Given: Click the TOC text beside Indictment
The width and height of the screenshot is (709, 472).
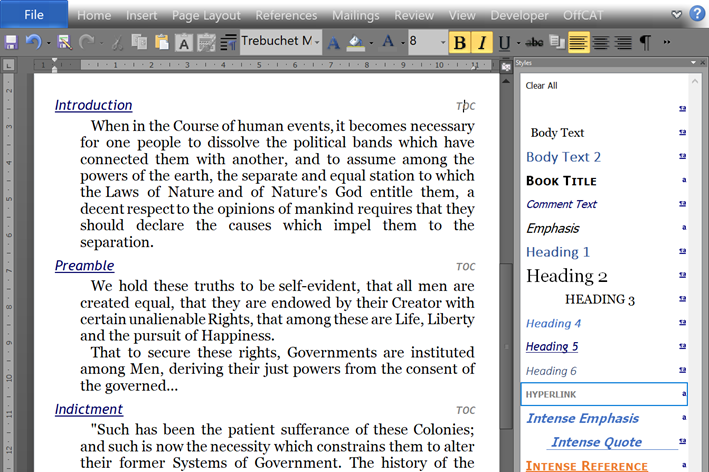Looking at the screenshot, I should pyautogui.click(x=465, y=410).
